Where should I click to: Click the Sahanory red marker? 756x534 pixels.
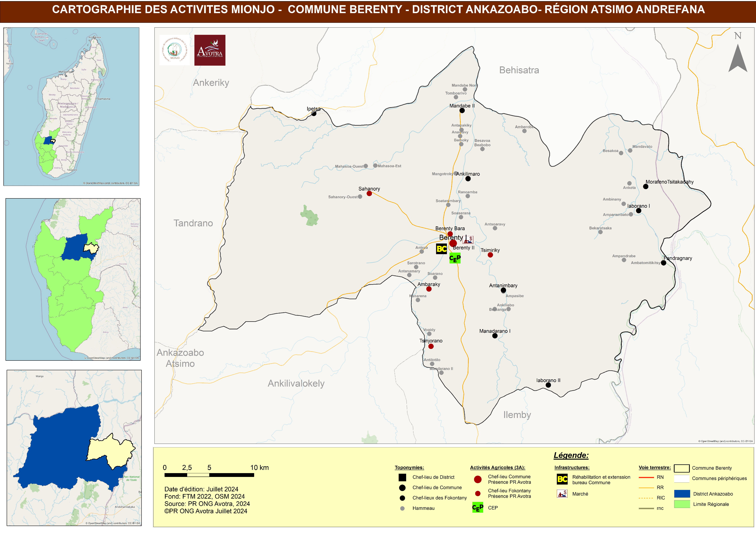[369, 194]
